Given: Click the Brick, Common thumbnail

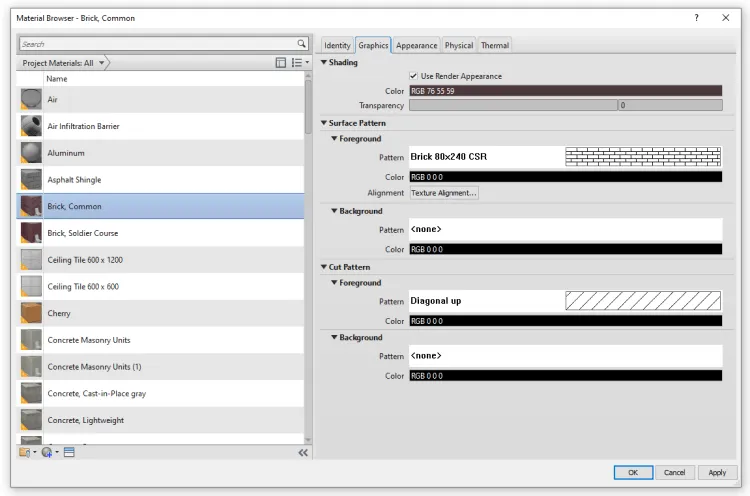Looking at the screenshot, I should tap(31, 206).
